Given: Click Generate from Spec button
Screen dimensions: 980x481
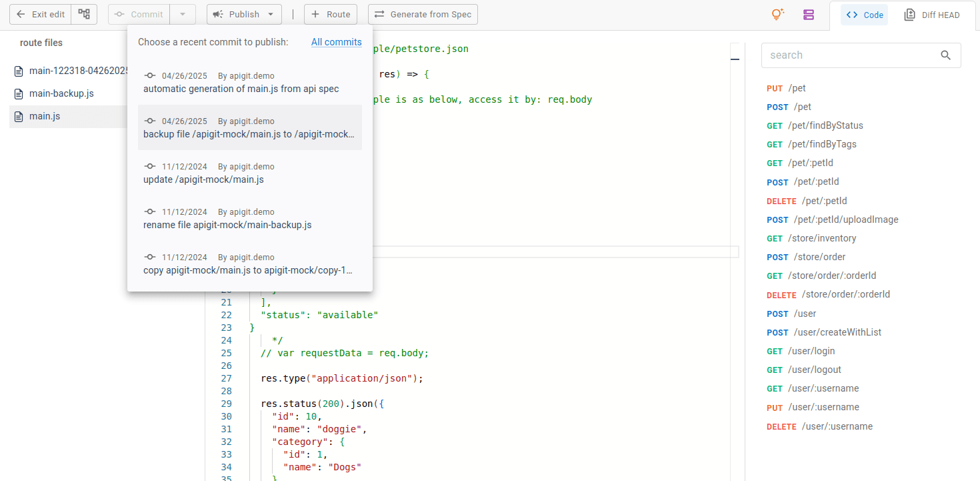Looking at the screenshot, I should coord(423,14).
